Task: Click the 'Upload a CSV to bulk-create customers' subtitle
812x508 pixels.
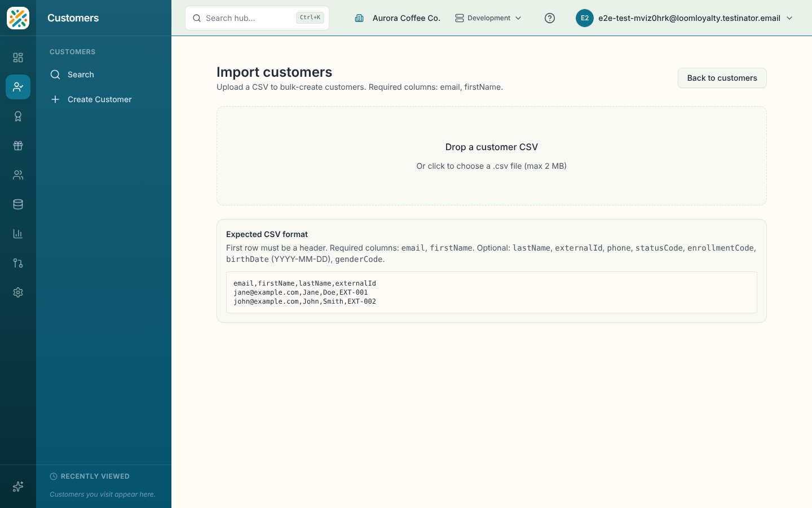Action: click(360, 87)
